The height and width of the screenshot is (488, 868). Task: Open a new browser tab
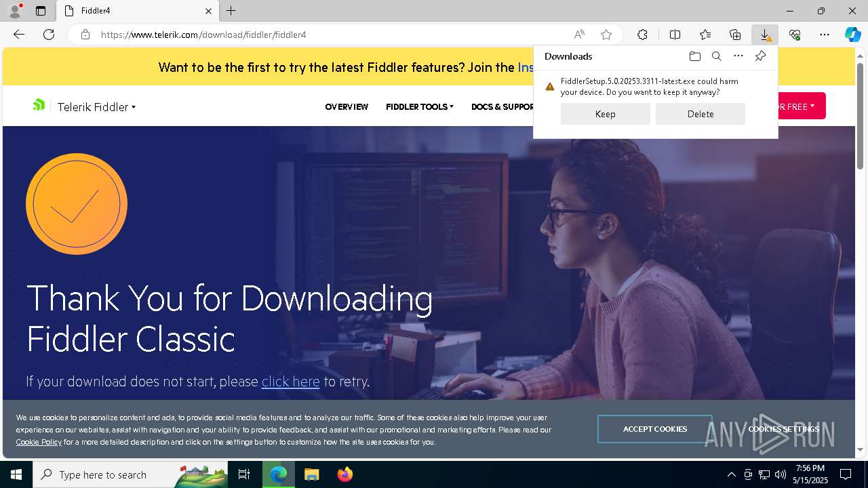[x=231, y=11]
